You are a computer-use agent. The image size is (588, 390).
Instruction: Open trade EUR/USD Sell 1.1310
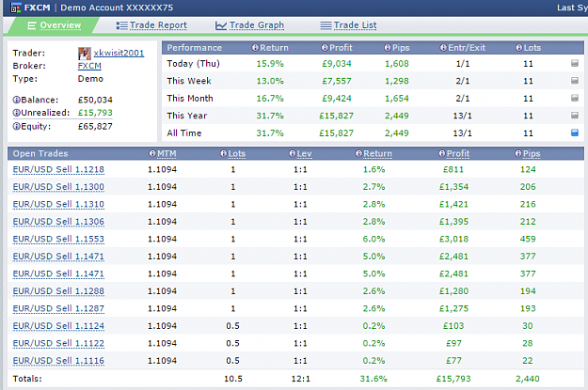click(58, 205)
